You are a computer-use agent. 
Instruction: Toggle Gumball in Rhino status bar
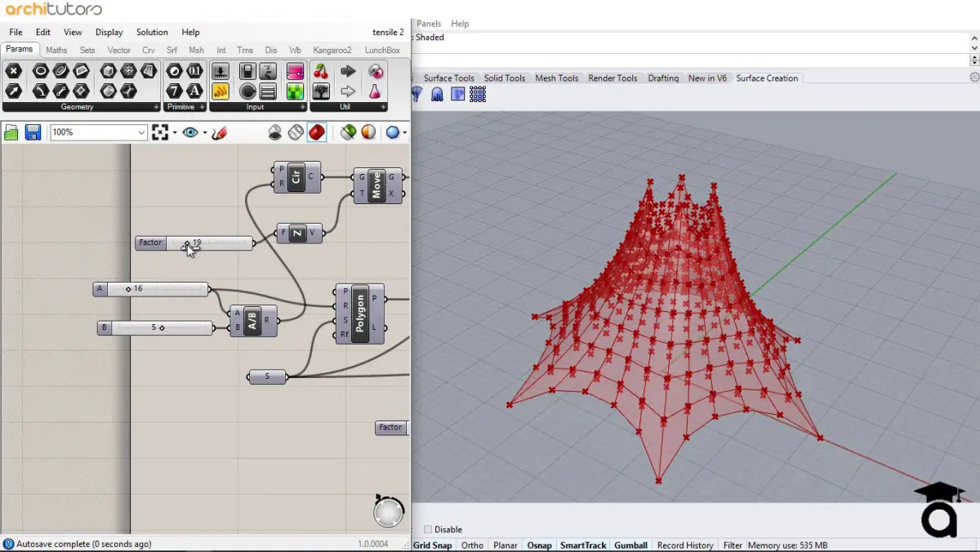(630, 545)
